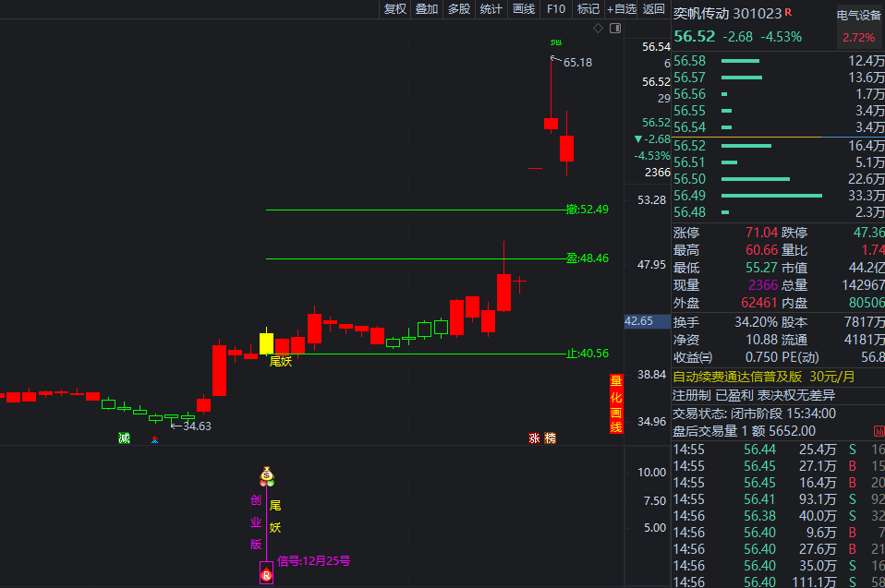Open the 叠加 overlay menu
The image size is (885, 588).
[427, 9]
